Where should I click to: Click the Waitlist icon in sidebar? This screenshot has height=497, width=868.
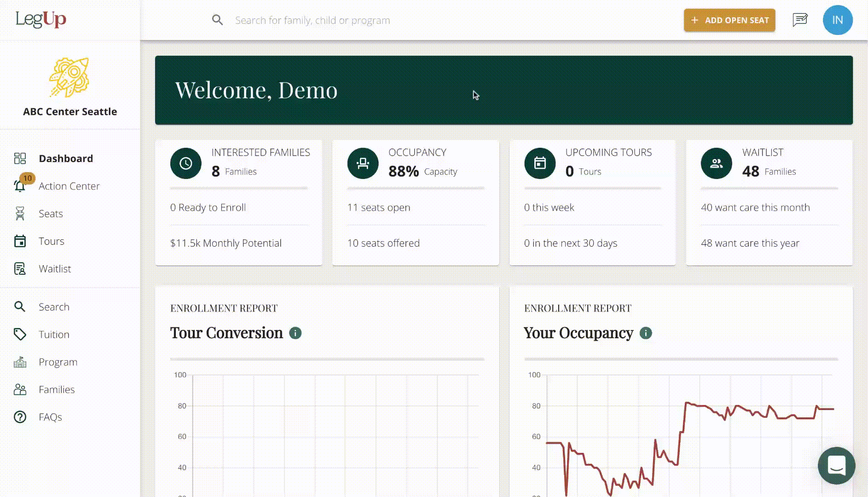[20, 269]
